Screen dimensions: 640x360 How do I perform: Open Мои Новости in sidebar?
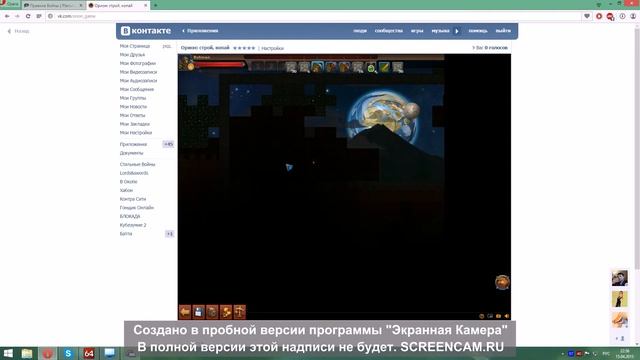[133, 107]
